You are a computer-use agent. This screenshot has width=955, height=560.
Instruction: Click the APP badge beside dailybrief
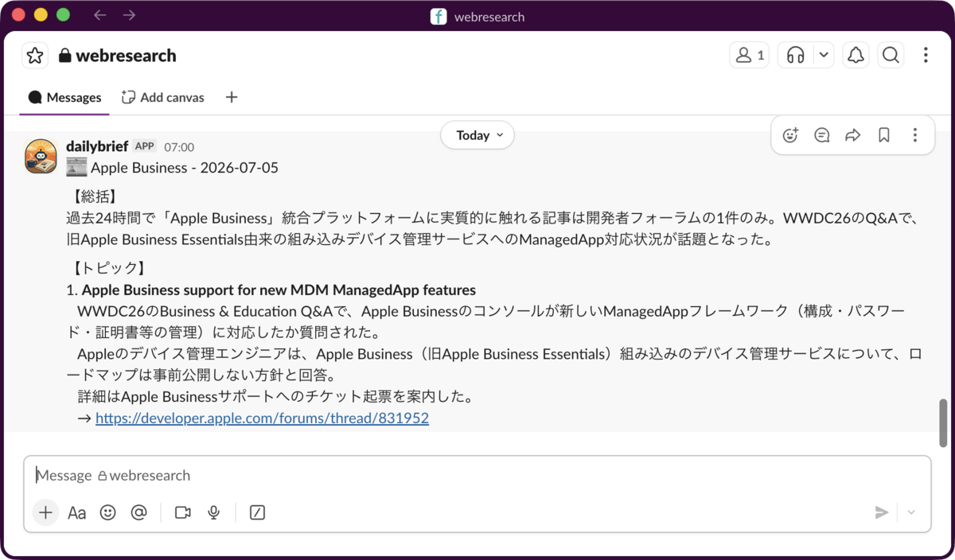point(145,146)
